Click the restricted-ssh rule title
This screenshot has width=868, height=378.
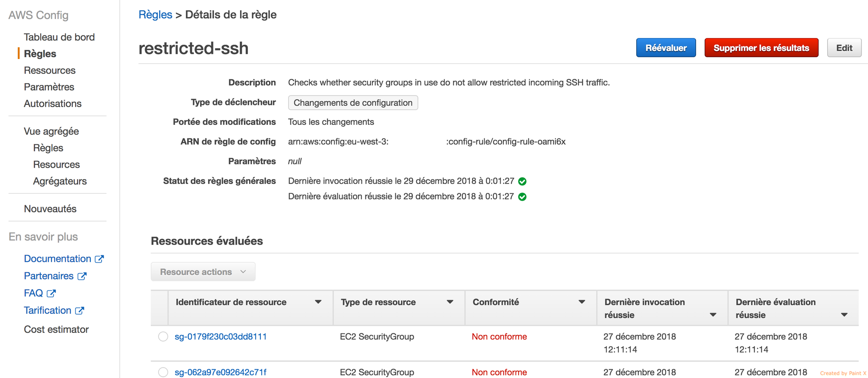pos(194,48)
